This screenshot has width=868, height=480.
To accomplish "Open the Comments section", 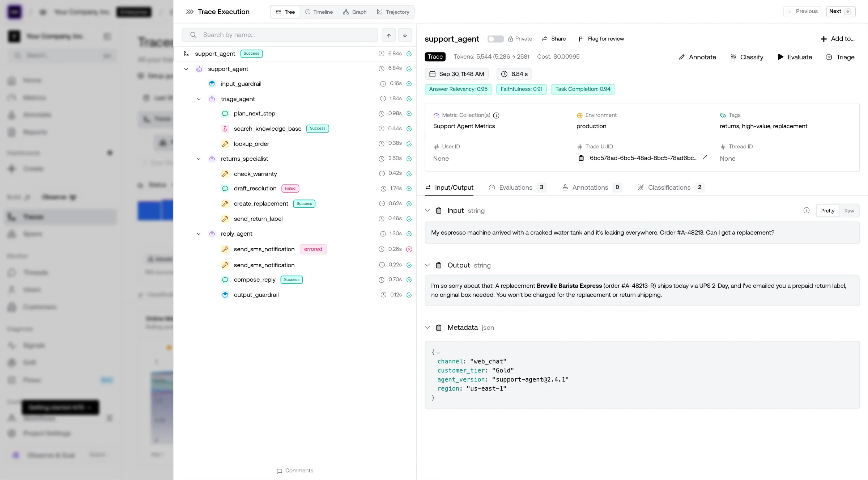I will click(x=295, y=471).
